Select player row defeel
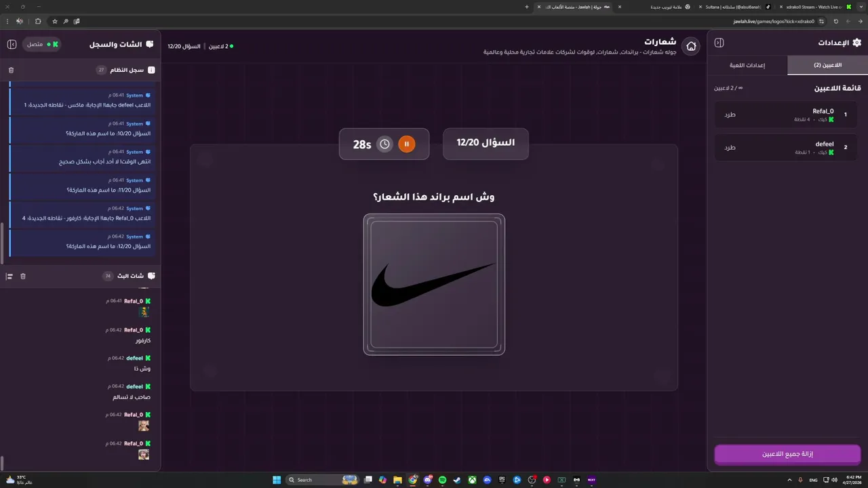 (x=786, y=147)
